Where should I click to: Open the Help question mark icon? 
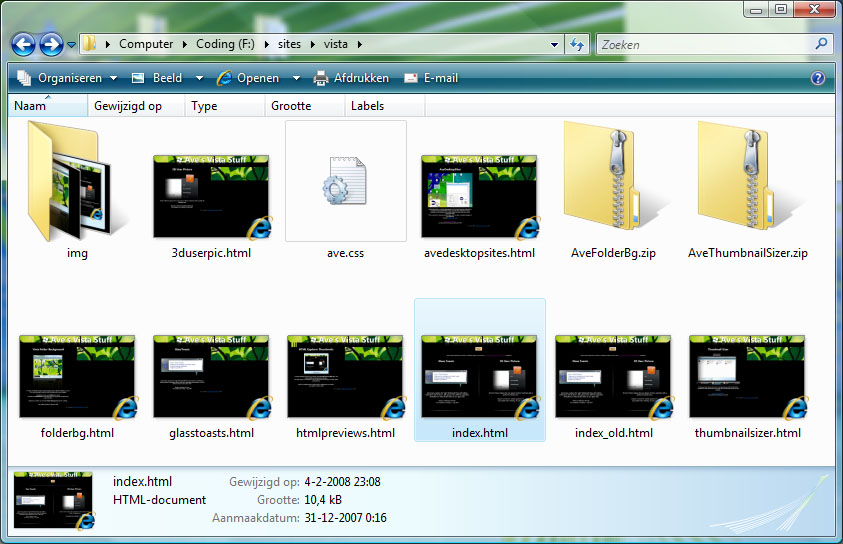(x=817, y=78)
